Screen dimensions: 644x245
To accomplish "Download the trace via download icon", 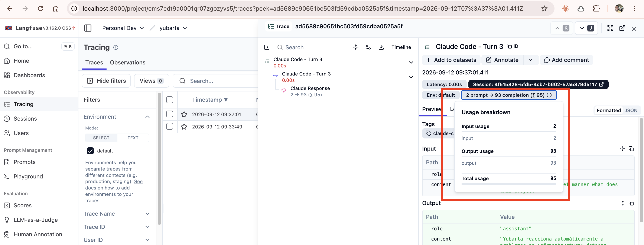I will 381,47.
